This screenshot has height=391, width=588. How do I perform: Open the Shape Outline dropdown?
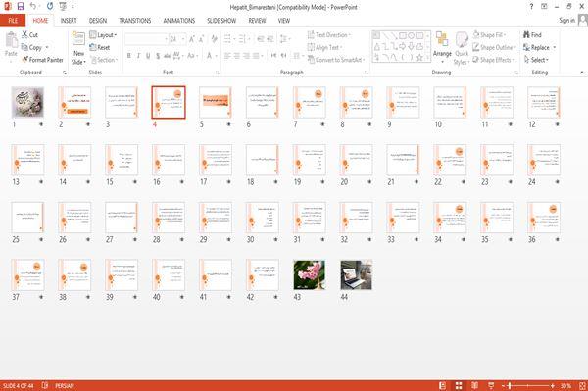pos(494,47)
